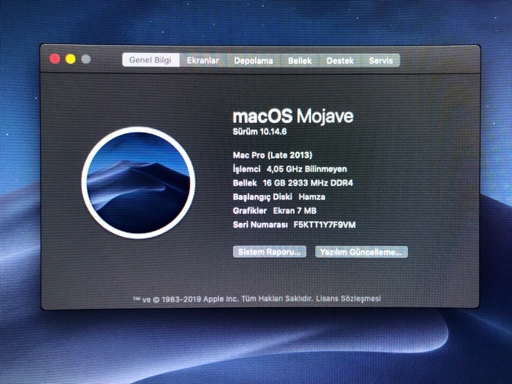Click the macOS Mojave desert logo
Image resolution: width=512 pixels, height=384 pixels.
coord(138,182)
